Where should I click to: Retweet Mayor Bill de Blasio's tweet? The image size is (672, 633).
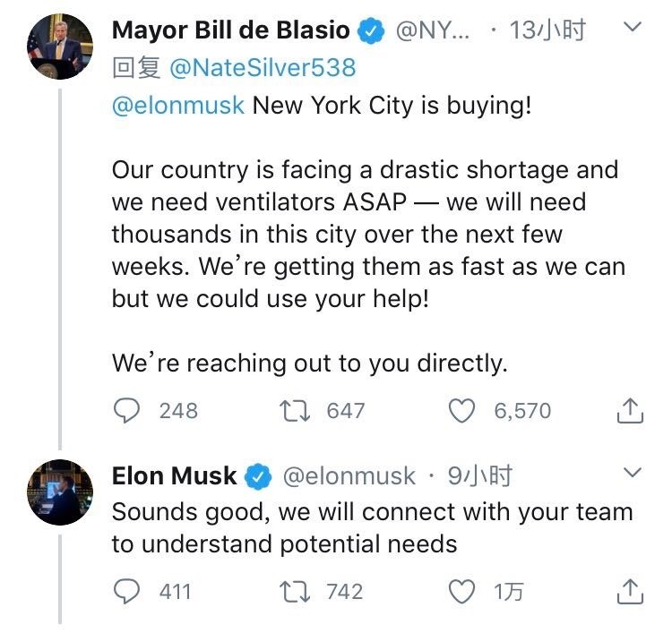[293, 411]
